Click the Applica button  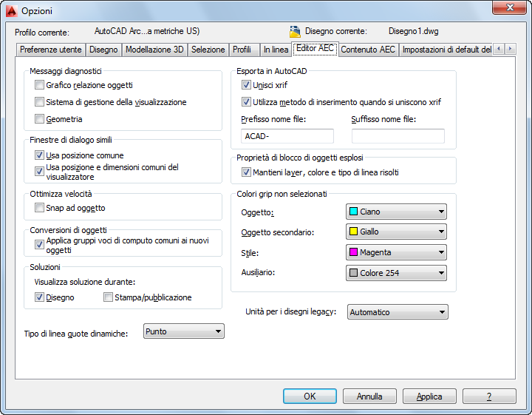[x=429, y=397]
